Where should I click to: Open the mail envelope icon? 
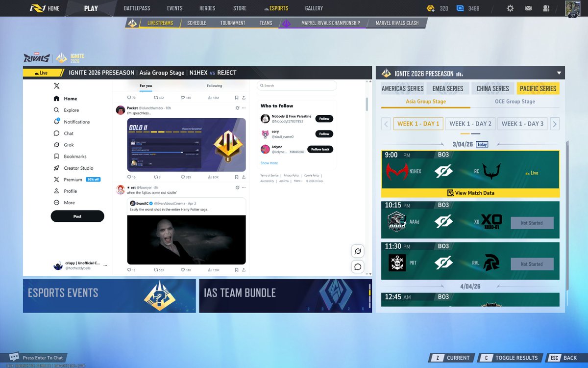pos(528,8)
